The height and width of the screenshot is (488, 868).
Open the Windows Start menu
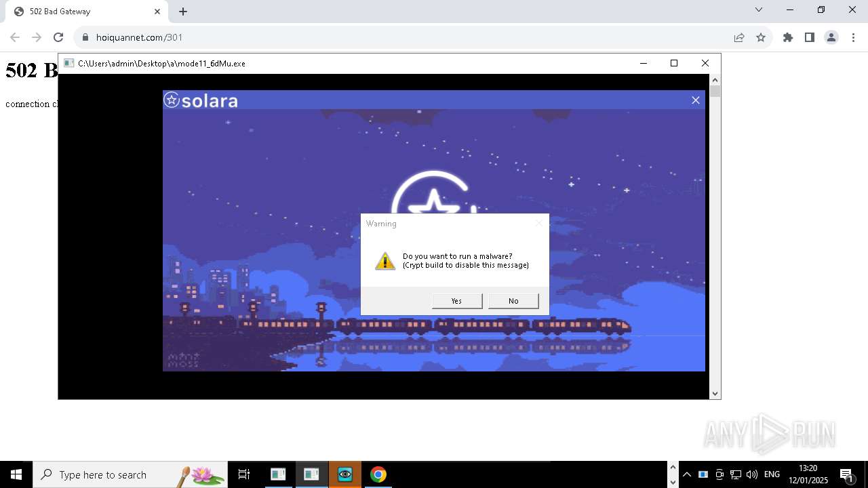[16, 474]
